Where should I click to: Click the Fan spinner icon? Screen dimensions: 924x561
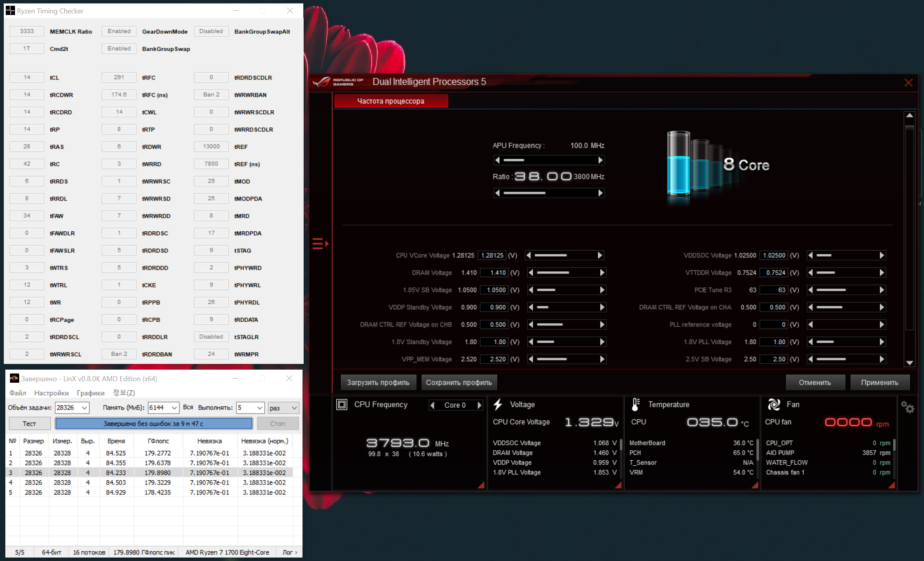773,404
